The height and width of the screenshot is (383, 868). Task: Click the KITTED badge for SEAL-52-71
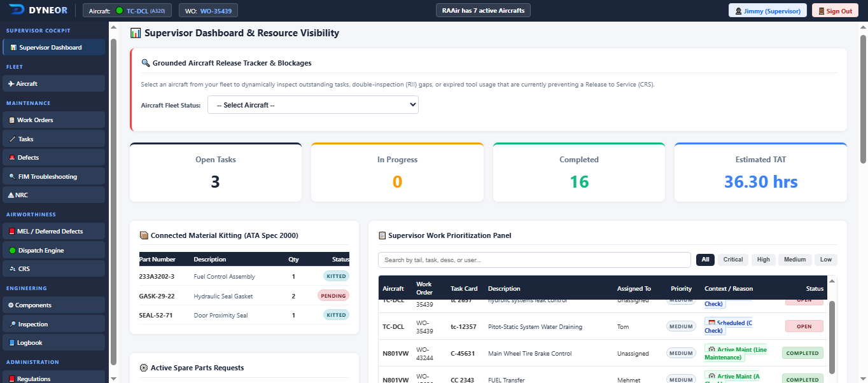click(336, 315)
